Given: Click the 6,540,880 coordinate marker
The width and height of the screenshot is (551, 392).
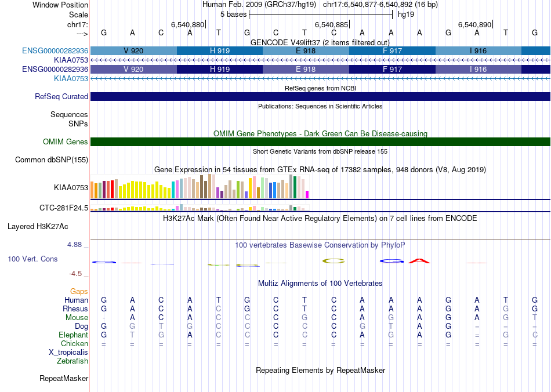Looking at the screenshot, I should (187, 24).
